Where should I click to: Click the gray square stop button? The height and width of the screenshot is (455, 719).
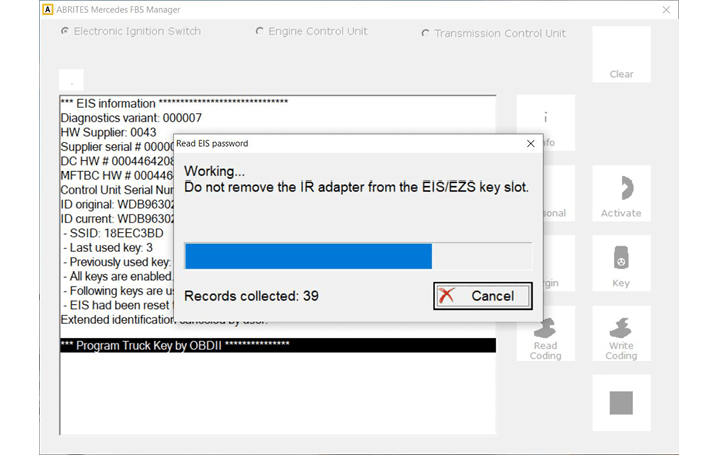click(x=621, y=403)
